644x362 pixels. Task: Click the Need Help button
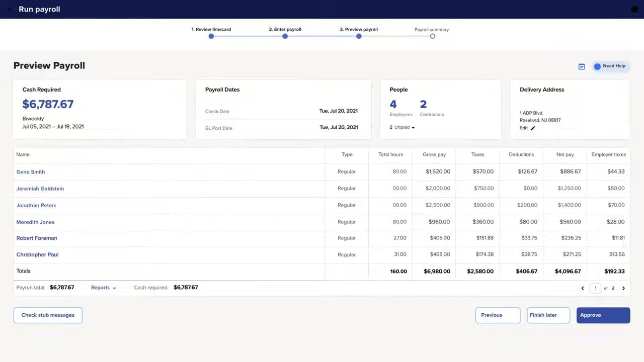(611, 66)
